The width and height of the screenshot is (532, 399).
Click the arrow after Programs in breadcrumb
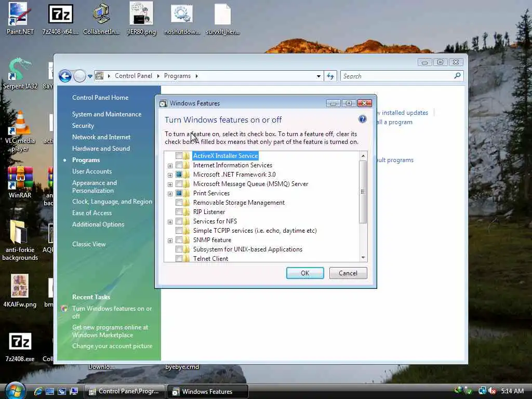tap(197, 76)
